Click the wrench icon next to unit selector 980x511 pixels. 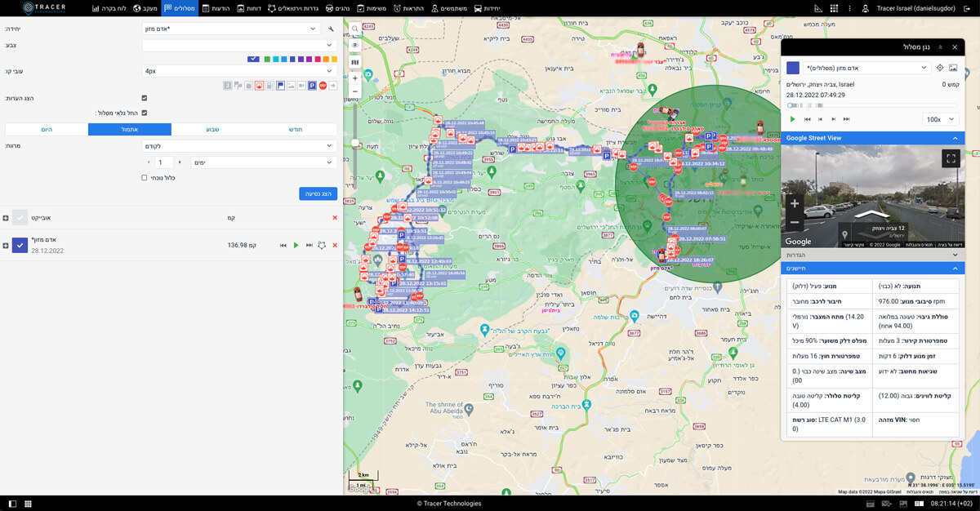click(332, 29)
